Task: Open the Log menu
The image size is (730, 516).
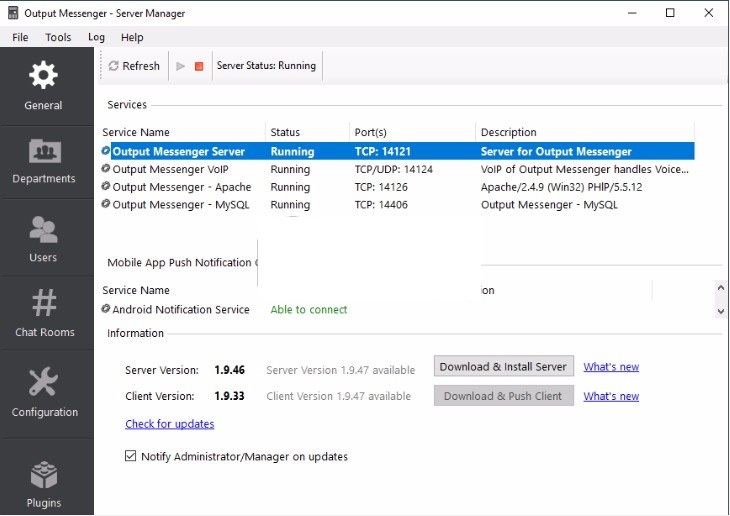Action: click(96, 37)
